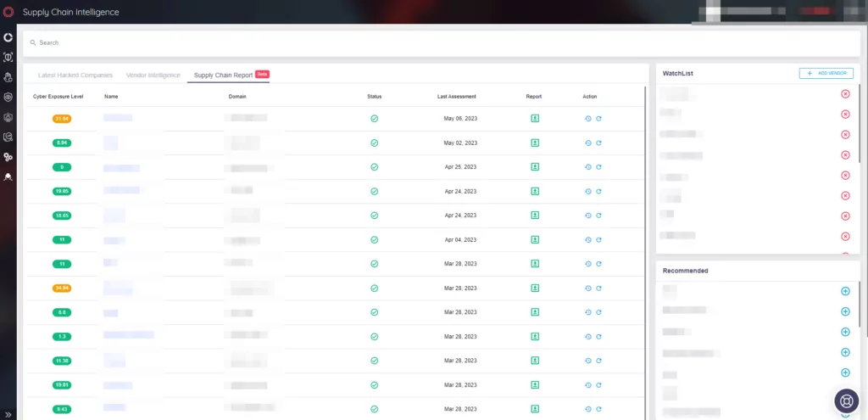Click the Apr 04, 2023 assessment date
868x420 pixels.
[x=460, y=240]
